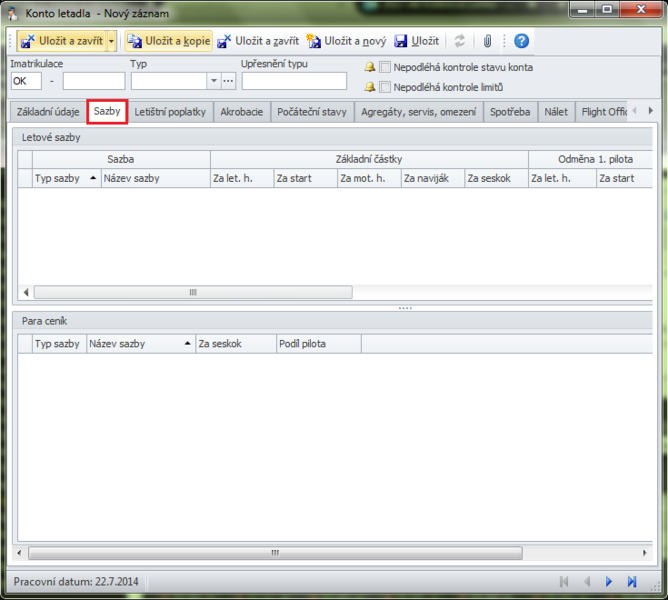Tick the Nepodléhá kontrole limitů checkbox
This screenshot has height=600, width=668.
pos(385,87)
